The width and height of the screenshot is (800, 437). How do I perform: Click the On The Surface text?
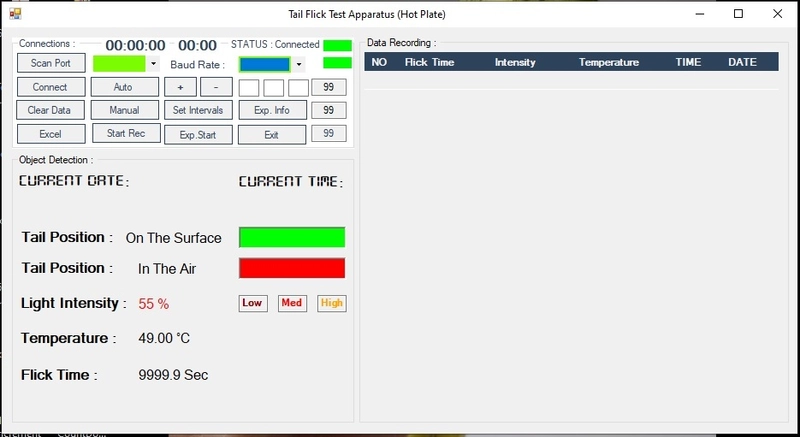173,238
